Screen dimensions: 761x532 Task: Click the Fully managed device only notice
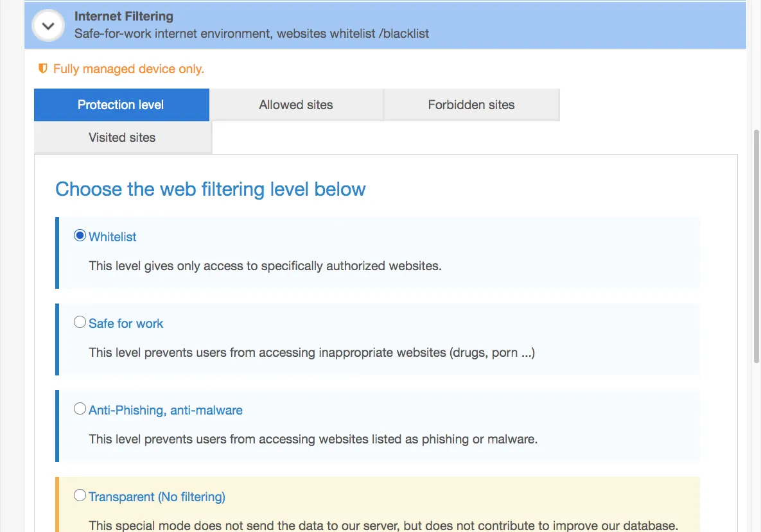128,69
